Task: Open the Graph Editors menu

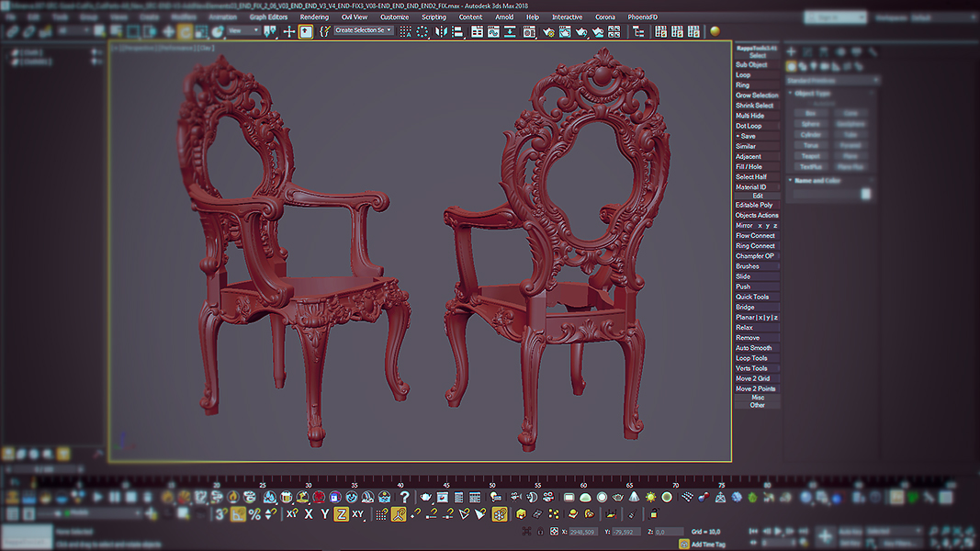Action: pos(268,17)
